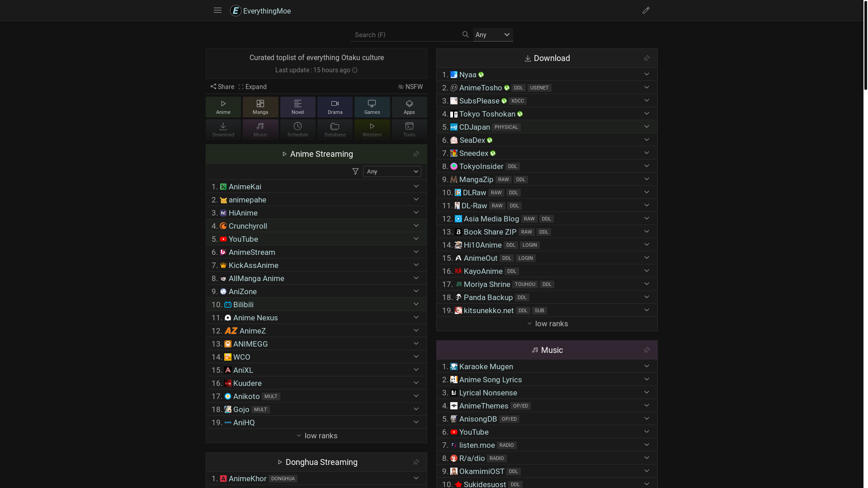Image resolution: width=868 pixels, height=488 pixels.
Task: Select the Database category tab
Action: [x=335, y=130]
